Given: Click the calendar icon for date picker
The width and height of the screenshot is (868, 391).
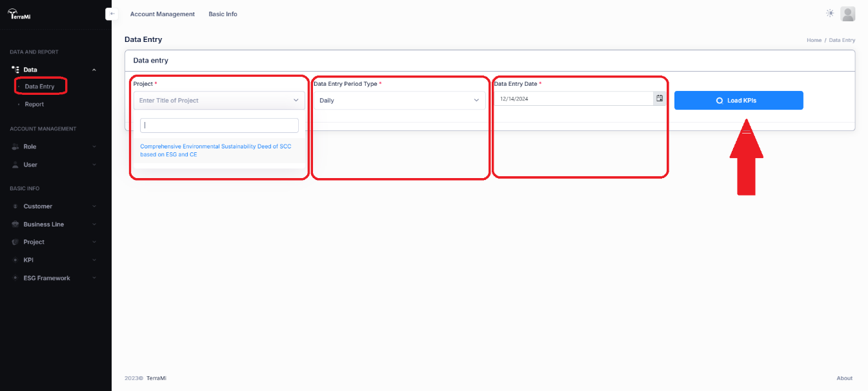Looking at the screenshot, I should tap(660, 99).
